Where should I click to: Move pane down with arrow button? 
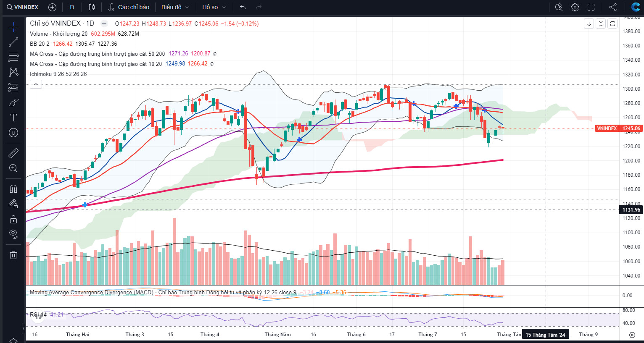589,24
